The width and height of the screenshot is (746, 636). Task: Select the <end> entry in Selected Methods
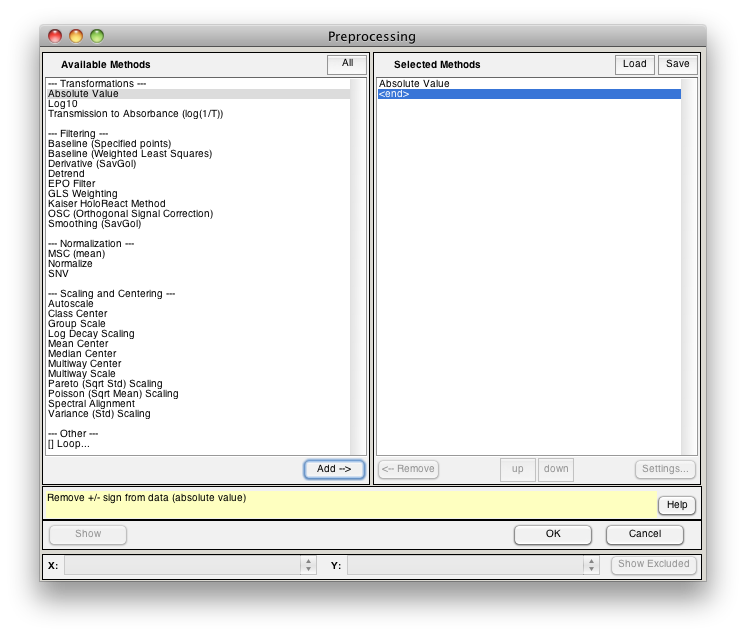(394, 94)
